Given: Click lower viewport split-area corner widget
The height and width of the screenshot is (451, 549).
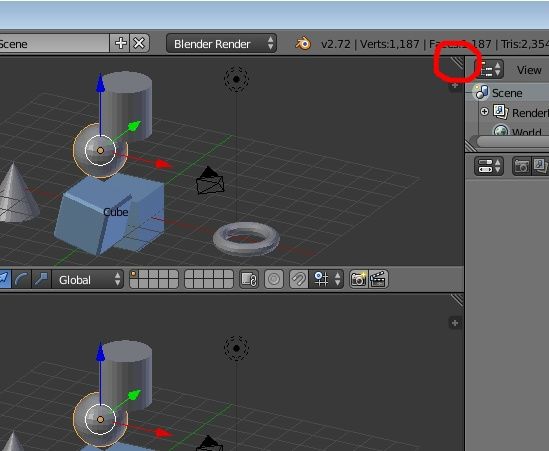Looking at the screenshot, I should click(457, 300).
